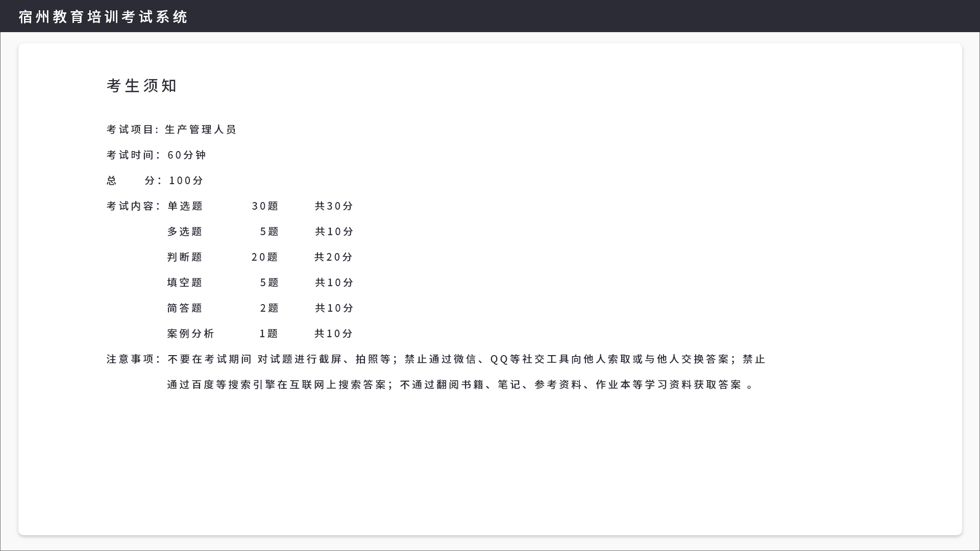This screenshot has width=980, height=551.
Task: Click the 填空题 row label
Action: click(185, 283)
